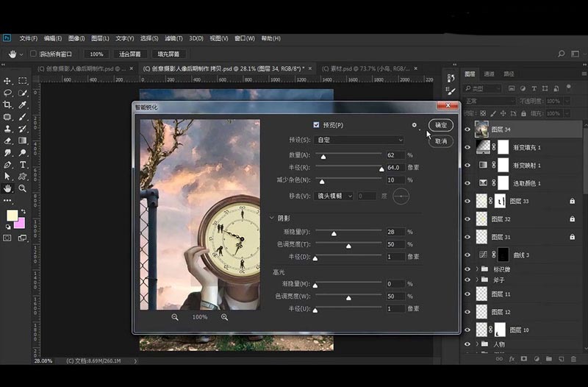This screenshot has height=387, width=588.
Task: Select the Eraser tool
Action: [x=7, y=141]
